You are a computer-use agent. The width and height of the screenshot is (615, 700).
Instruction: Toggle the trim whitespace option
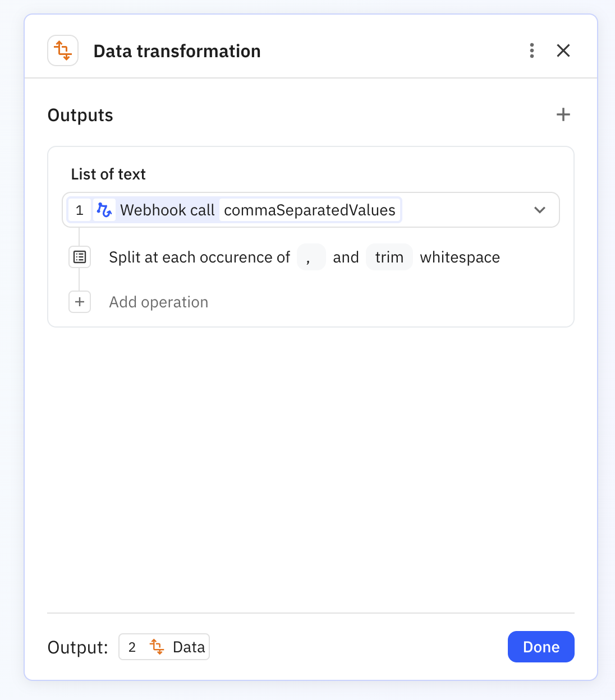pos(389,257)
